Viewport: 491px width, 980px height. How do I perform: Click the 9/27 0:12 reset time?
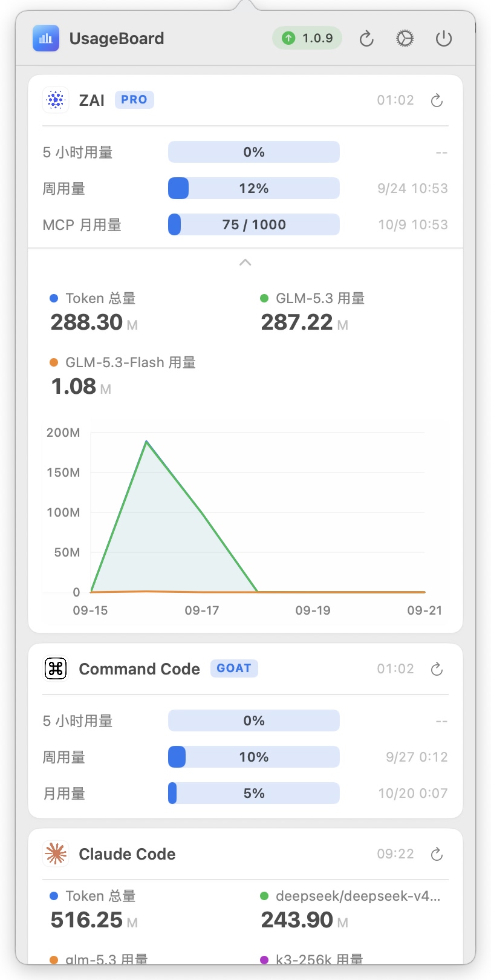[417, 757]
